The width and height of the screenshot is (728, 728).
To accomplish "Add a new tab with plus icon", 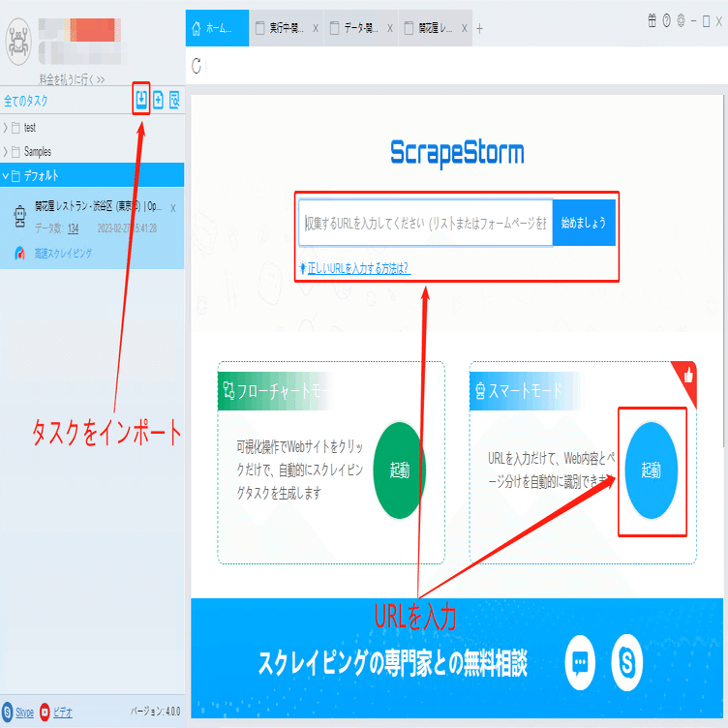I will 479,29.
